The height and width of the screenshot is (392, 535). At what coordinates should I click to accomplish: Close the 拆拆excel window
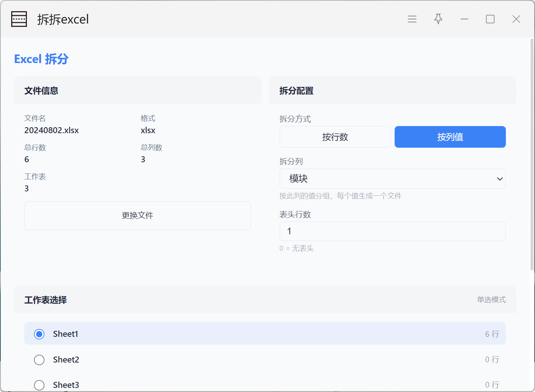coord(516,19)
